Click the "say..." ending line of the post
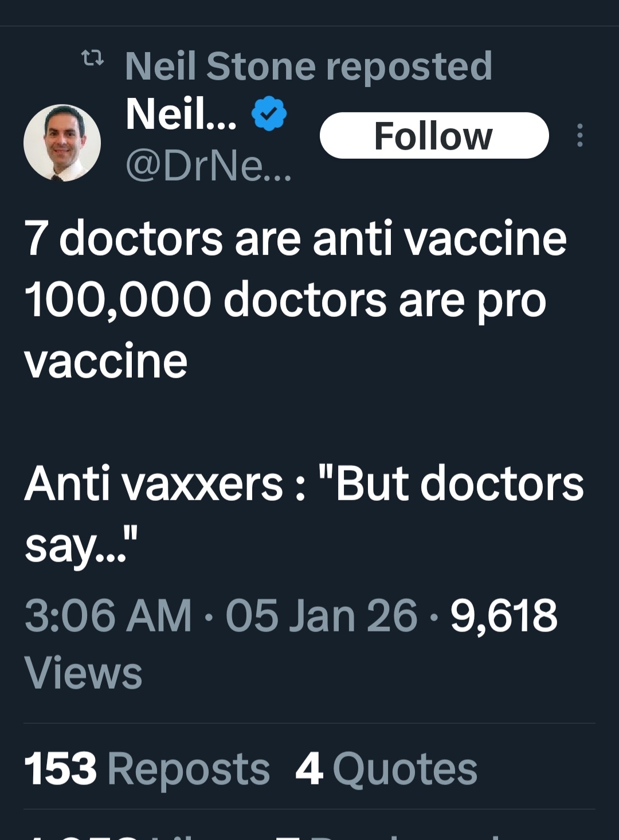 (x=81, y=545)
